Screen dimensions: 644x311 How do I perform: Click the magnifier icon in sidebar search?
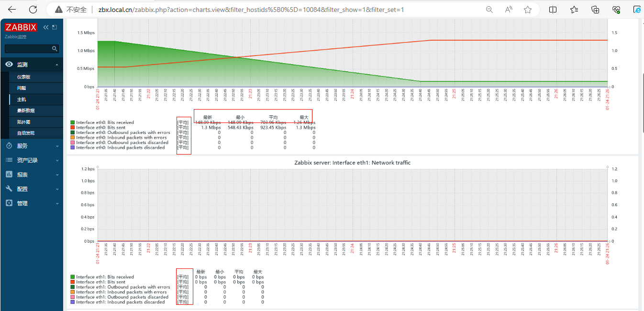[x=55, y=48]
